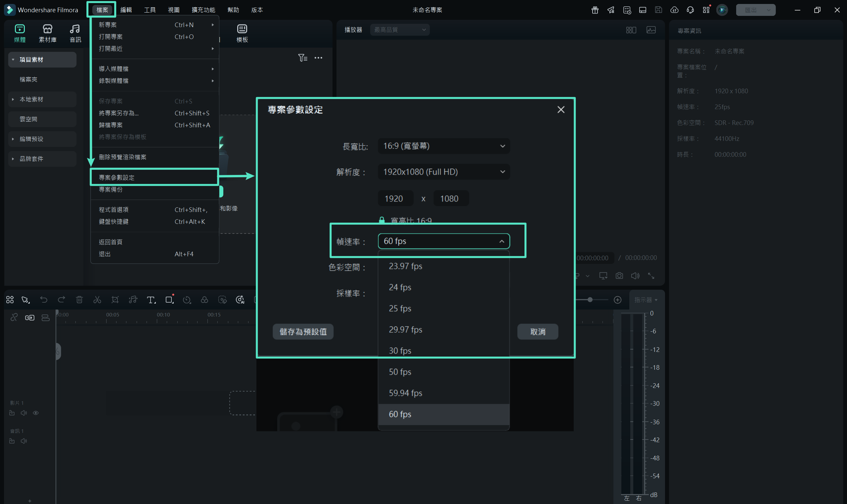Click the timeline ruler at 00:10
847x504 pixels.
click(x=163, y=315)
